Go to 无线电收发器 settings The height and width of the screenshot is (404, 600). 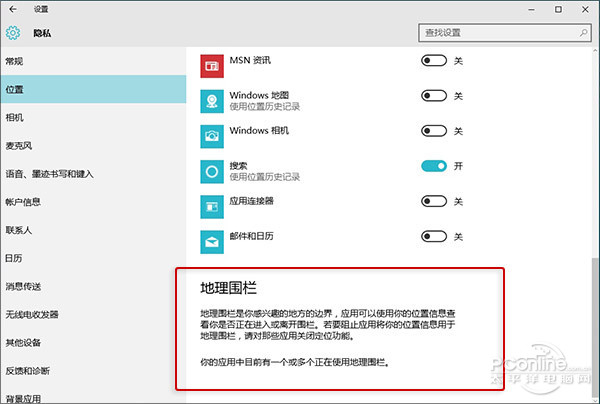tap(93, 314)
